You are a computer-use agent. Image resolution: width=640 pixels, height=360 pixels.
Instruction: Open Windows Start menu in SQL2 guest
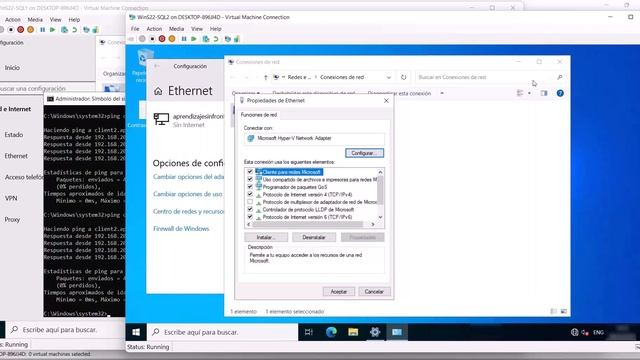[x=136, y=332]
